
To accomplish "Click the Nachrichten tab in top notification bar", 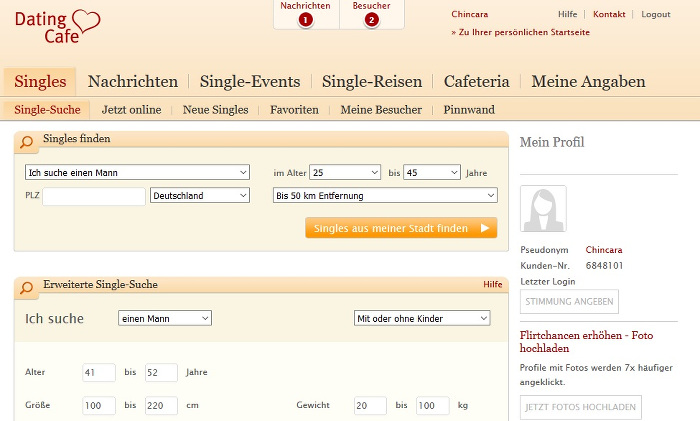I will [306, 14].
